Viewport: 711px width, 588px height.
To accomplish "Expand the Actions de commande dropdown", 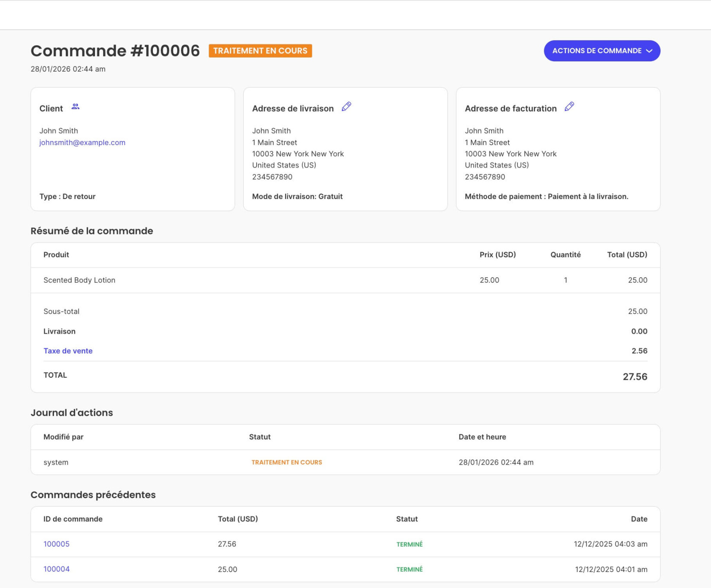I will (x=602, y=51).
